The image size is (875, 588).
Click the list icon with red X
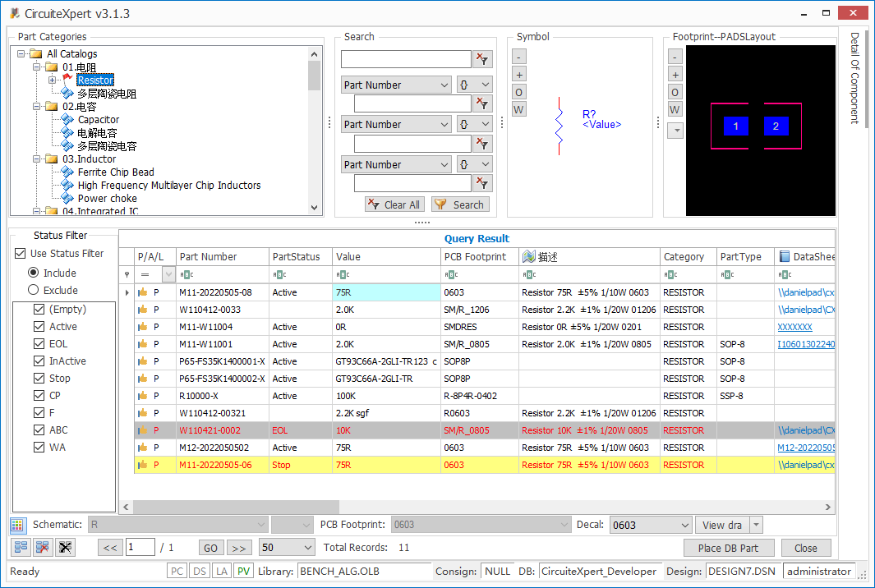43,547
